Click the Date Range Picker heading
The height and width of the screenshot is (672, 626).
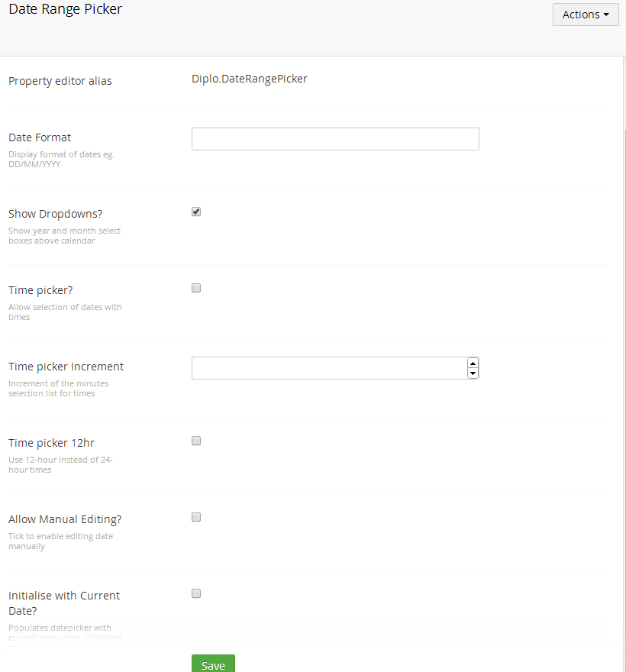(65, 10)
